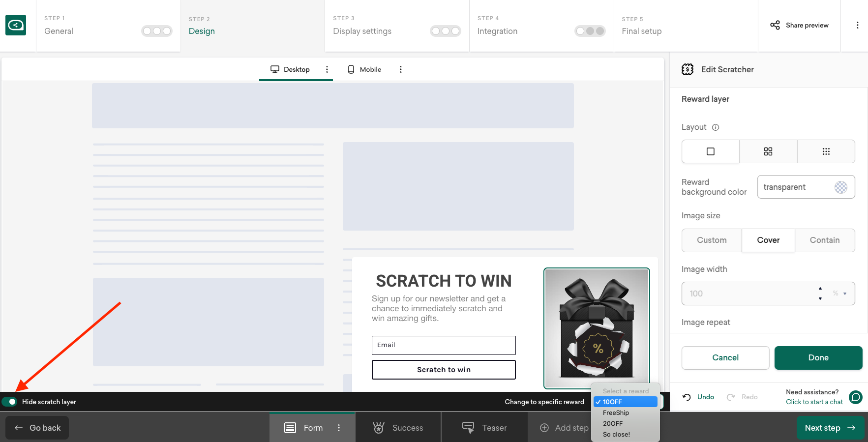Screen dimensions: 868x442
Task: Go to Display settings step
Action: 362,31
